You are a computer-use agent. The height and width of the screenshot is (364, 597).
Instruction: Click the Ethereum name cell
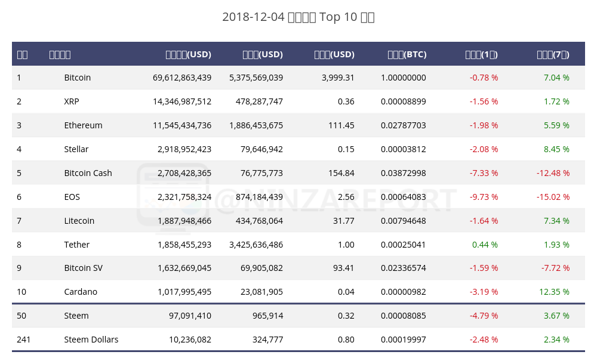point(83,125)
